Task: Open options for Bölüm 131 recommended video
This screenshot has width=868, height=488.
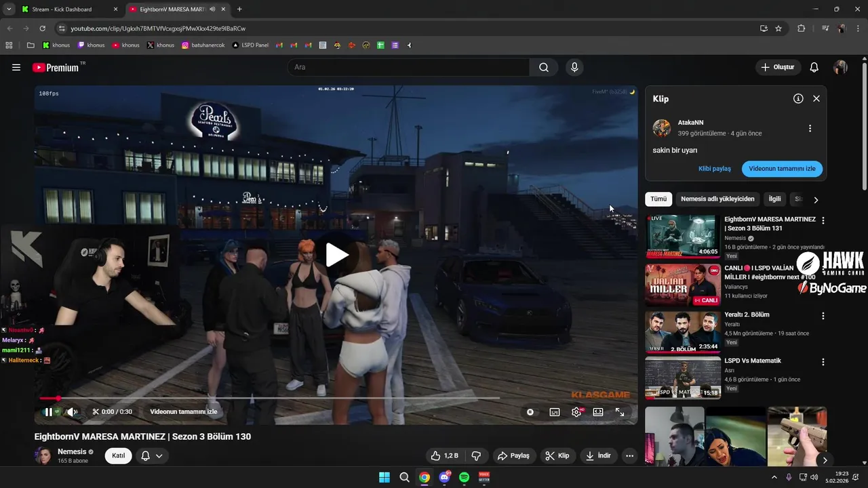Action: 823,221
